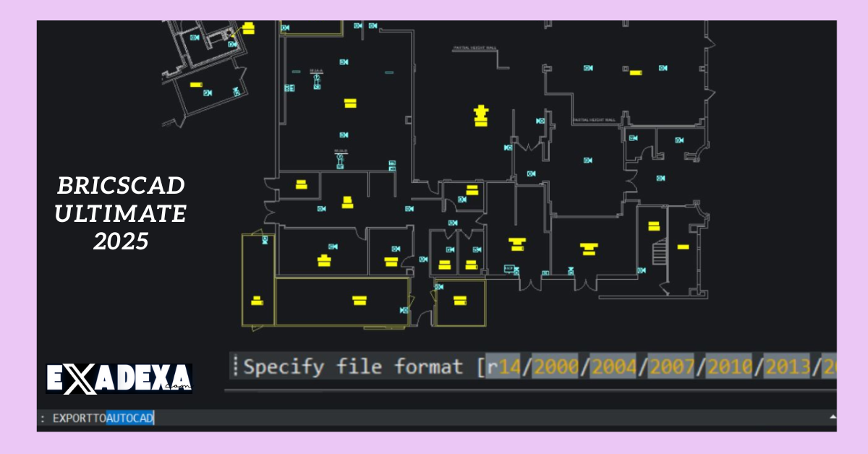Pick the 2004 format in command prompt
Screen dimensions: 868x454
[613, 367]
